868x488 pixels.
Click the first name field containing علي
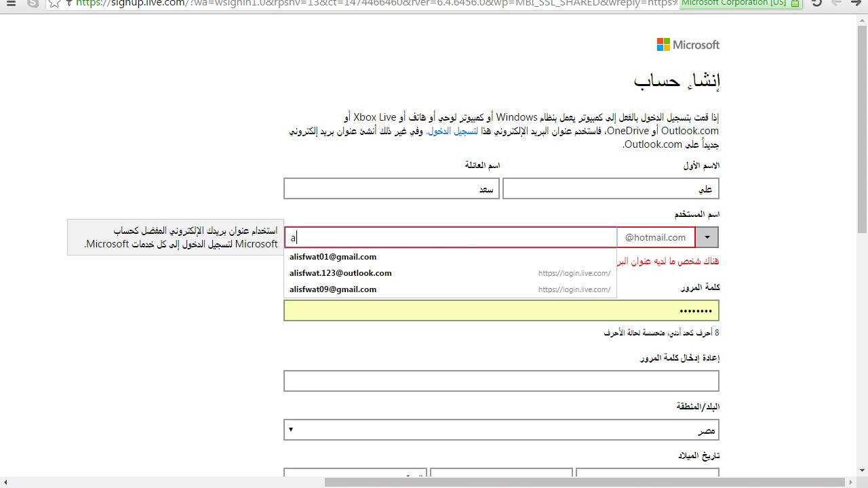click(x=610, y=188)
